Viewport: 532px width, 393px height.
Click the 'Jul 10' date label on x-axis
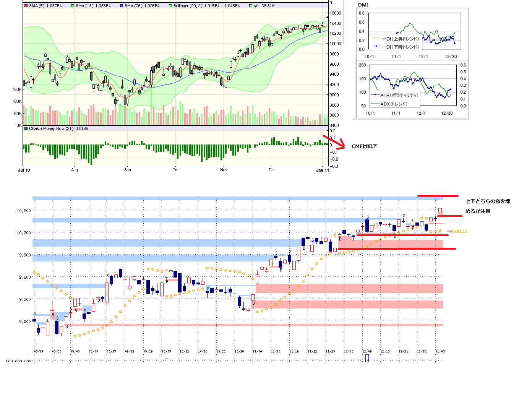(x=24, y=170)
